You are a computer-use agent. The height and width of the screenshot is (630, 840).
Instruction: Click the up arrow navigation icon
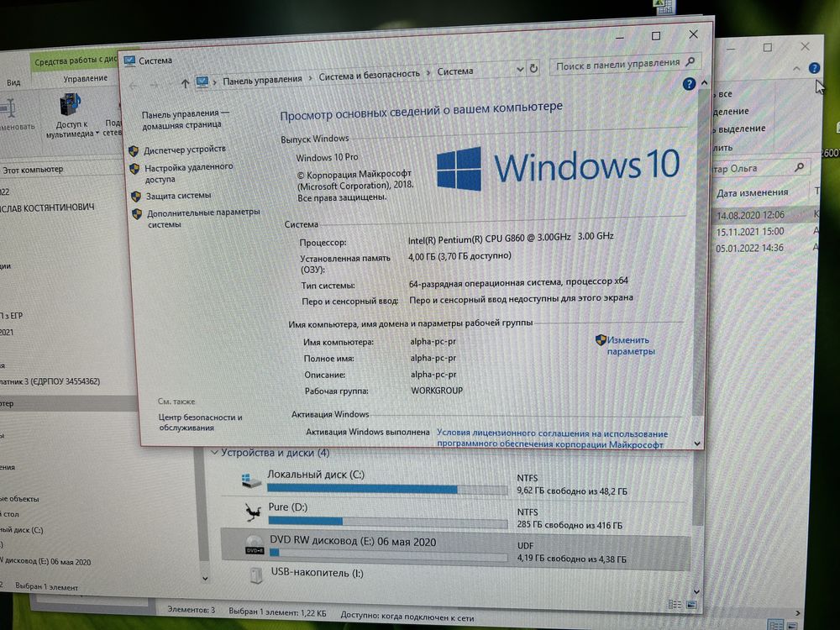tap(185, 83)
